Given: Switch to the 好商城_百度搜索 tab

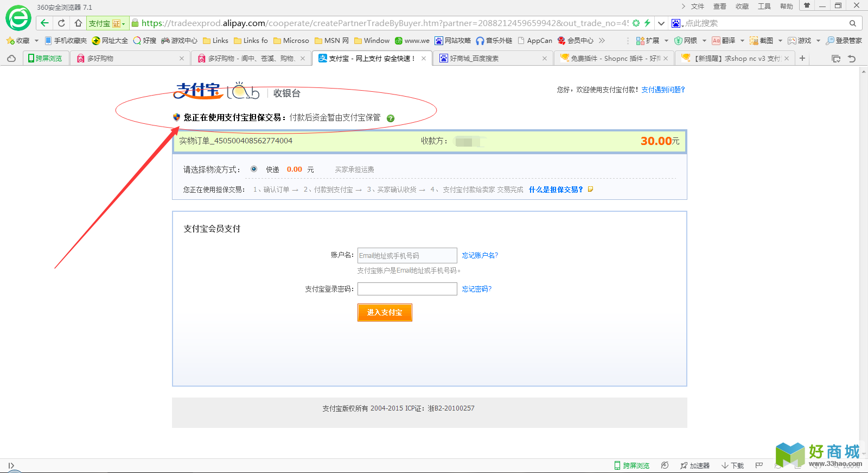Looking at the screenshot, I should tap(493, 58).
